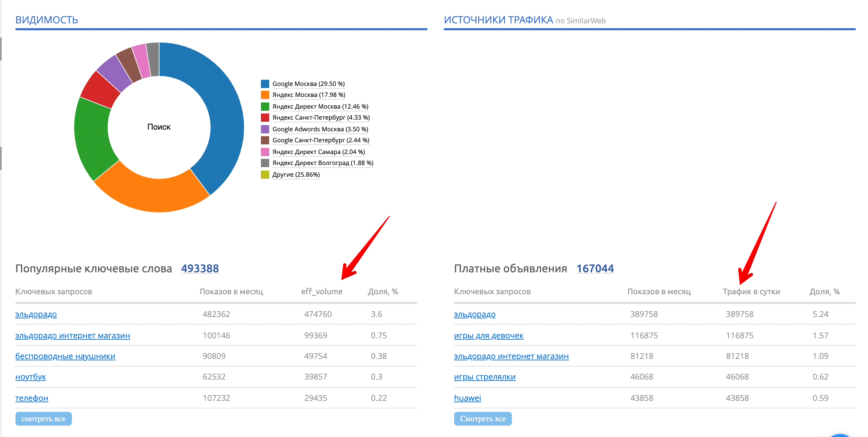Click the value 29435 cell
This screenshot has width=868, height=437.
[x=315, y=398]
